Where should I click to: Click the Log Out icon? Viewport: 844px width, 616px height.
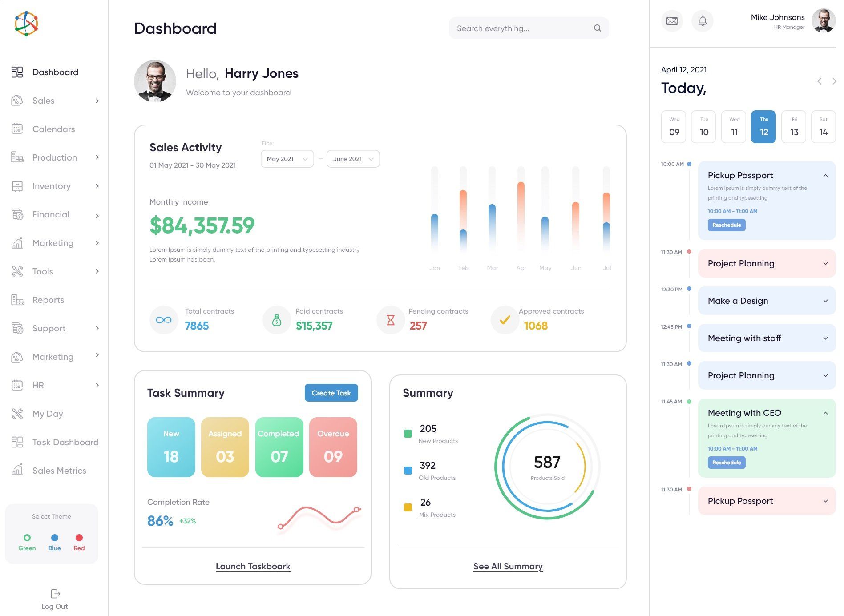[55, 594]
